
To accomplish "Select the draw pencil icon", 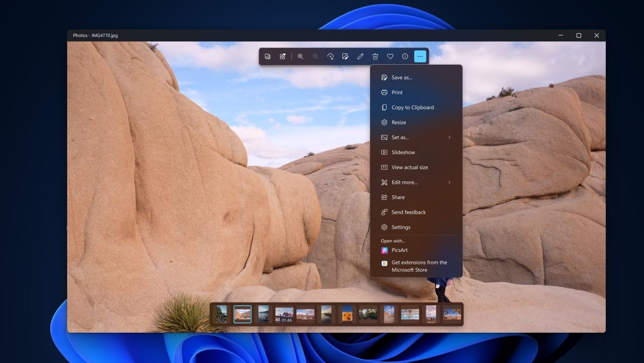I will coord(360,57).
